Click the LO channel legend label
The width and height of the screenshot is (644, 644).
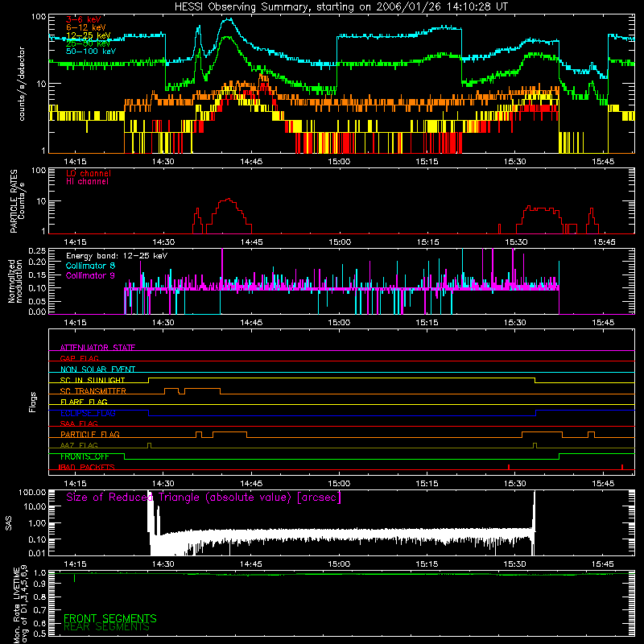[89, 173]
